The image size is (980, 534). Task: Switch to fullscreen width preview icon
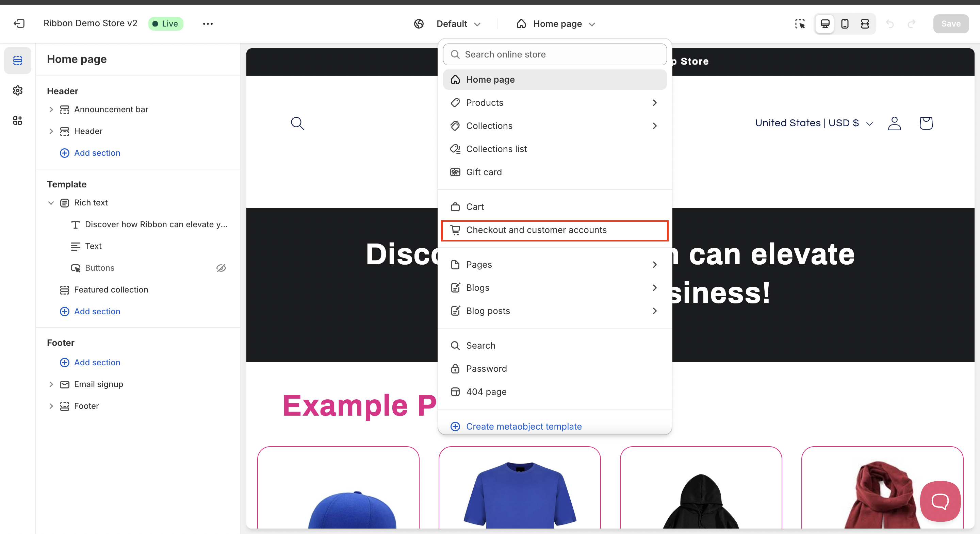coord(865,24)
